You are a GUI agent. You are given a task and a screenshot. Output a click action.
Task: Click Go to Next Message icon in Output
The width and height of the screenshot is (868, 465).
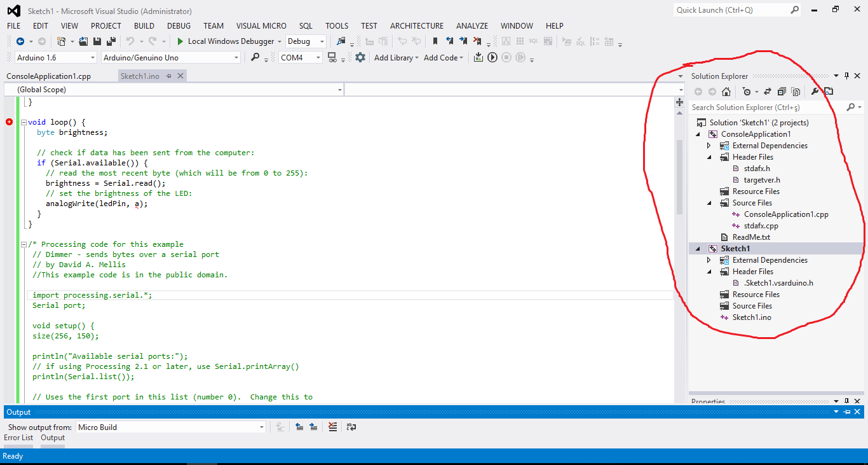coord(313,427)
